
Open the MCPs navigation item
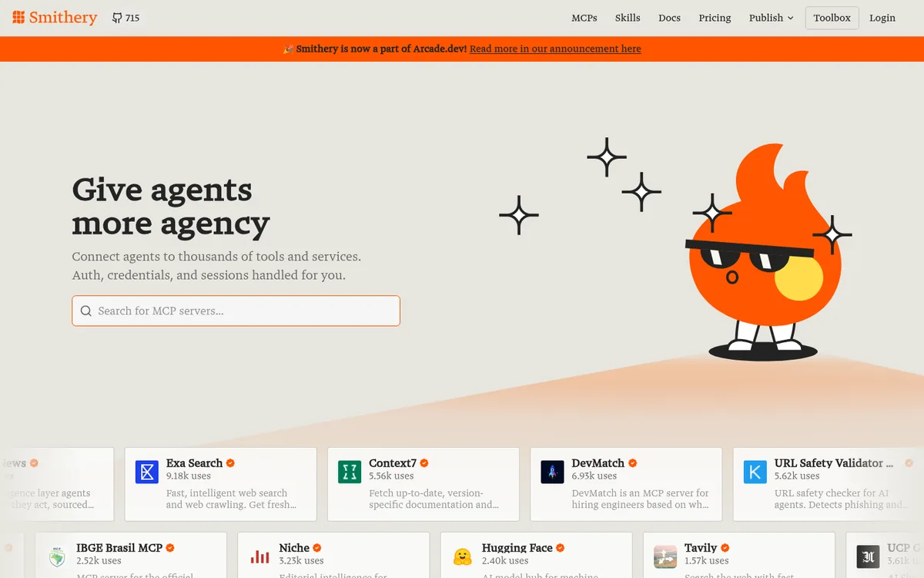click(x=584, y=18)
